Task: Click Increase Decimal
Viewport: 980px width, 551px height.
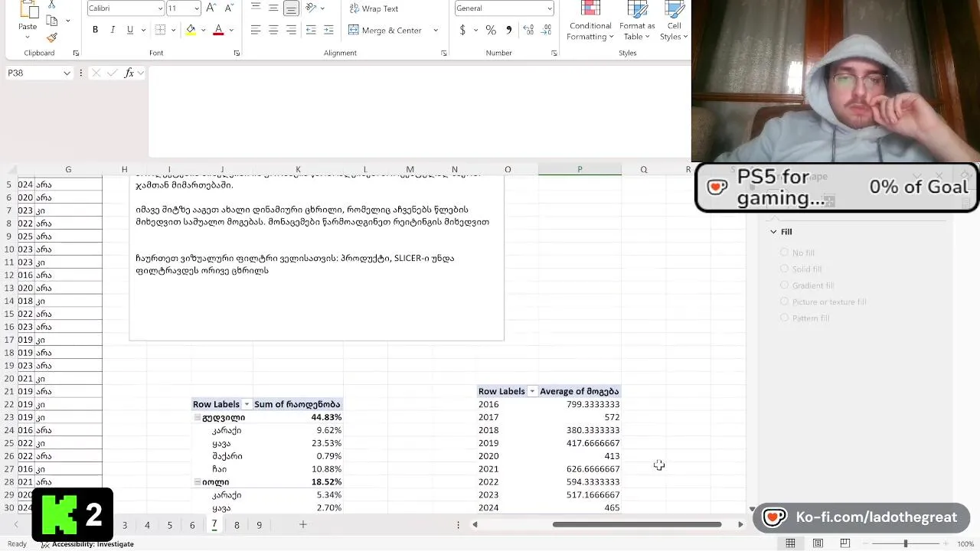Action: click(x=528, y=30)
